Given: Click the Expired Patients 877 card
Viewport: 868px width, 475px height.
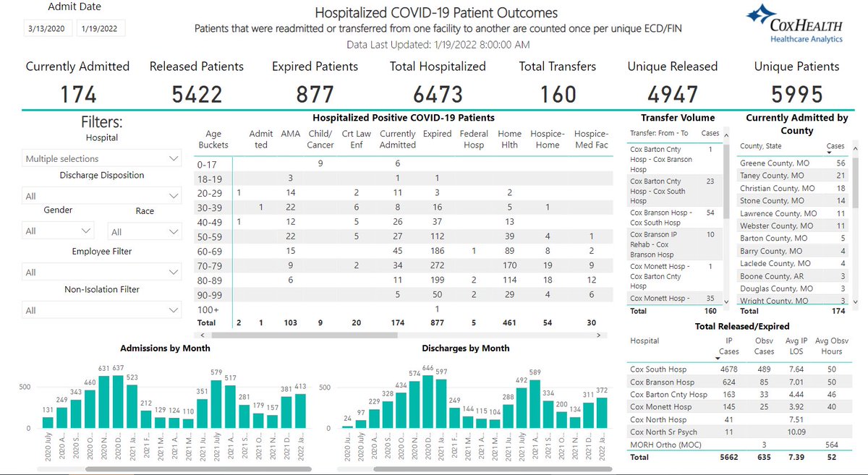Looking at the screenshot, I should 315,83.
